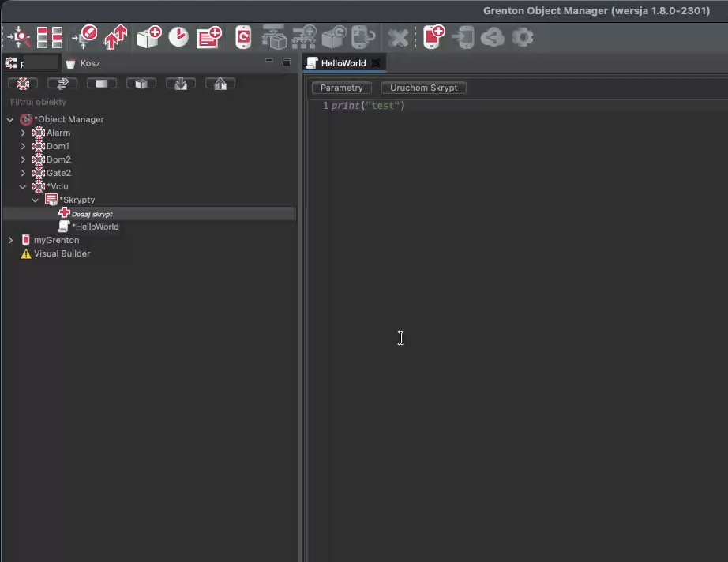Select the Visual Builder warning item
This screenshot has width=728, height=562.
(x=62, y=254)
